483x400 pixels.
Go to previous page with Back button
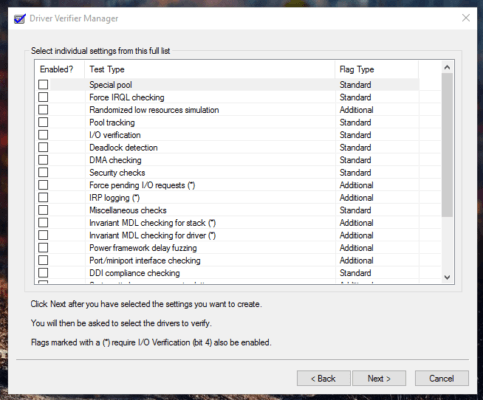[x=323, y=378]
